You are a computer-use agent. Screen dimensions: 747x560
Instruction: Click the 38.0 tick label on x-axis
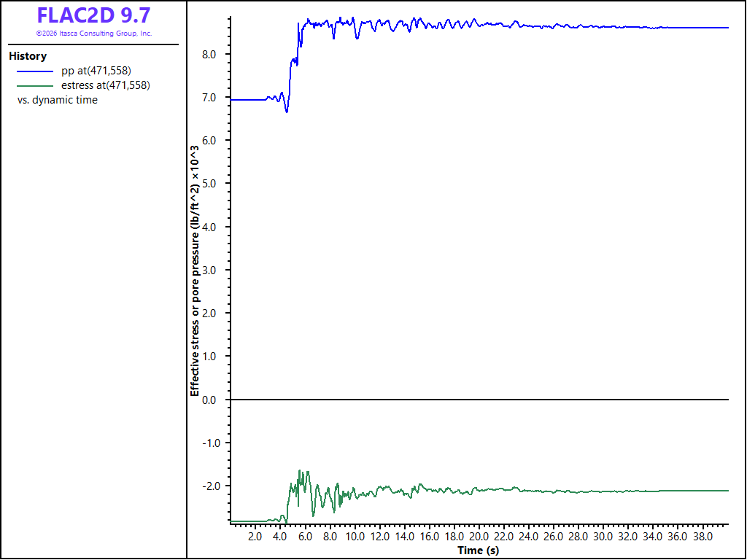point(703,537)
